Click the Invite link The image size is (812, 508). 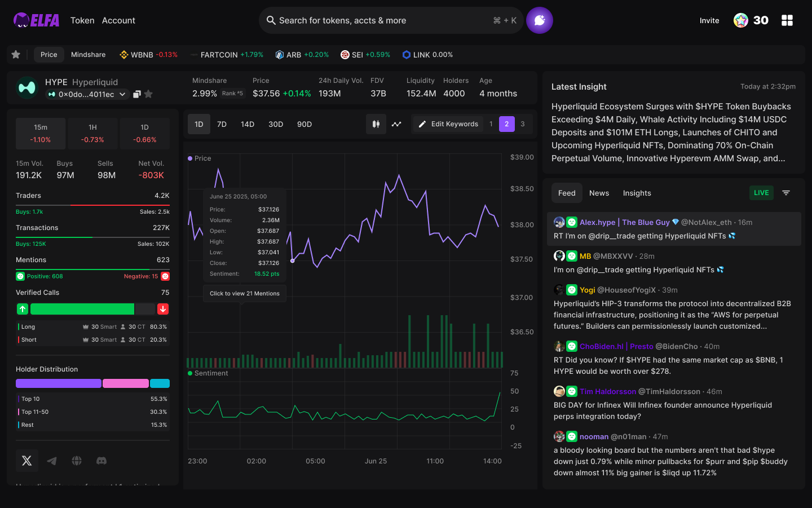tap(709, 20)
